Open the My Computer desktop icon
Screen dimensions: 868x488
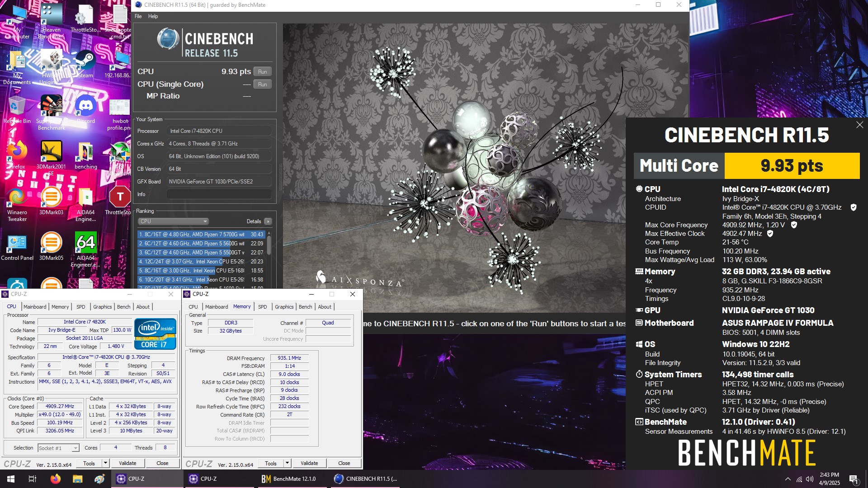pos(17,22)
